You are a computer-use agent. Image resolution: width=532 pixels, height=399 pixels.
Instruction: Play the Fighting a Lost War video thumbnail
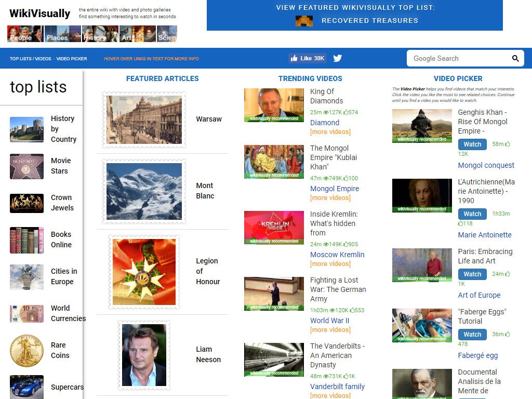point(274,294)
